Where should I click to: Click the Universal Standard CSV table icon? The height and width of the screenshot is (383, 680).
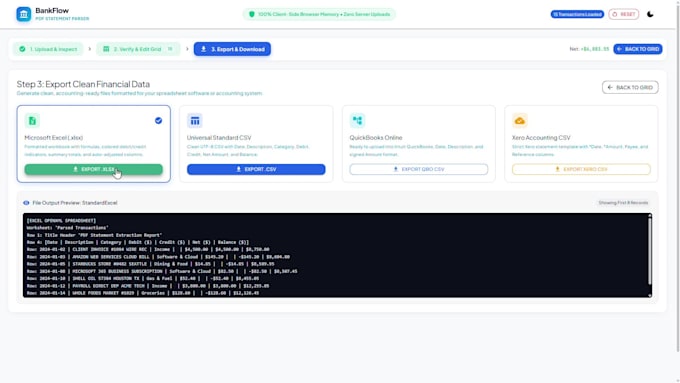coord(195,121)
